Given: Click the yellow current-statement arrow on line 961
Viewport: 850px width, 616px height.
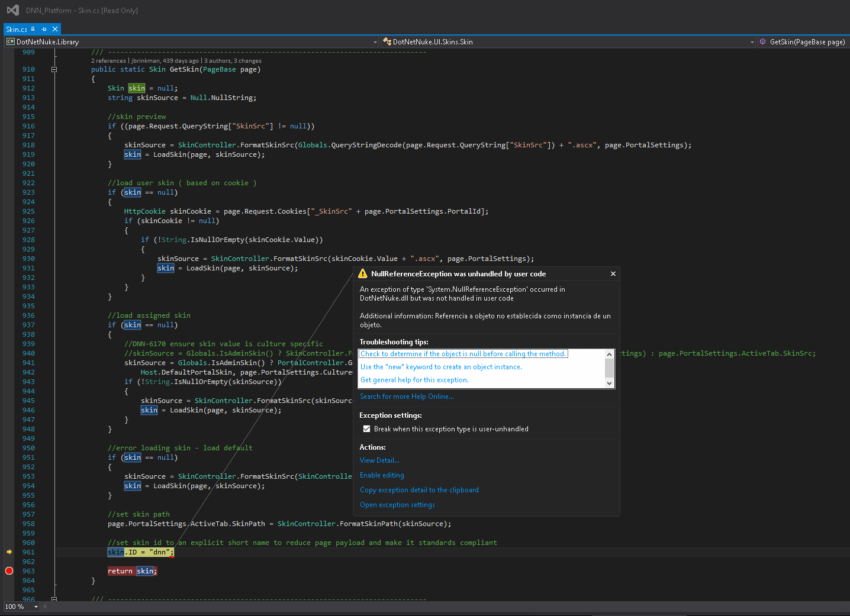Looking at the screenshot, I should (9, 552).
